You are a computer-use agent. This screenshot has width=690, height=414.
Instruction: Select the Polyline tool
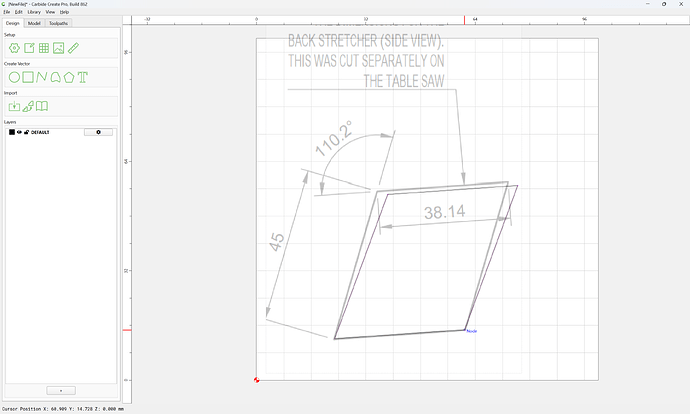pos(42,77)
